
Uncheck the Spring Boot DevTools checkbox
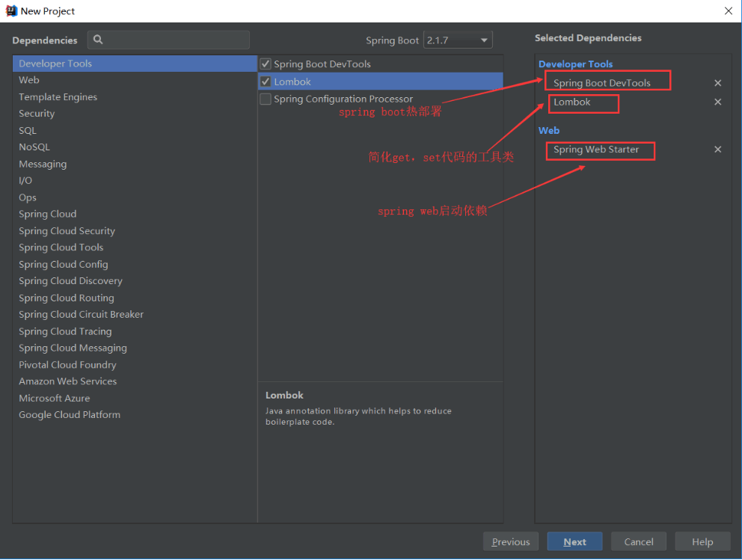point(266,64)
